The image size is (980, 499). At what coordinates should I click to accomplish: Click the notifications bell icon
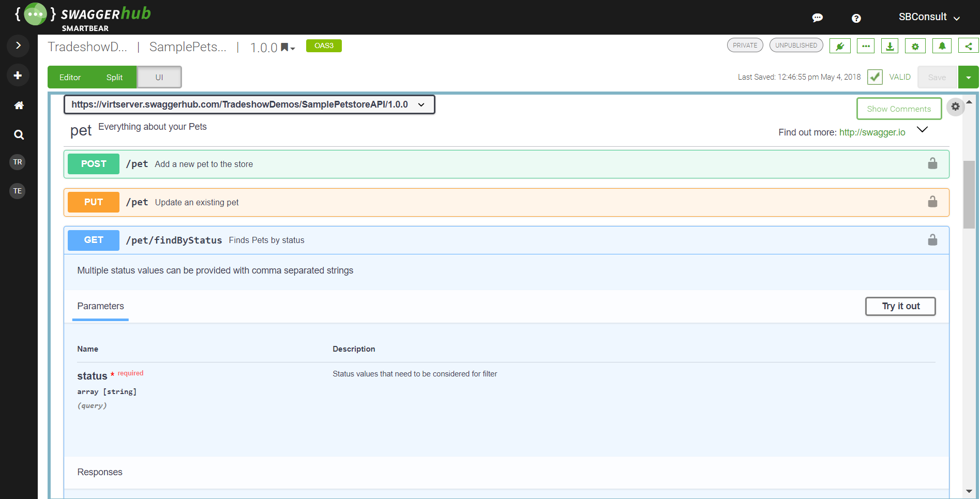942,46
